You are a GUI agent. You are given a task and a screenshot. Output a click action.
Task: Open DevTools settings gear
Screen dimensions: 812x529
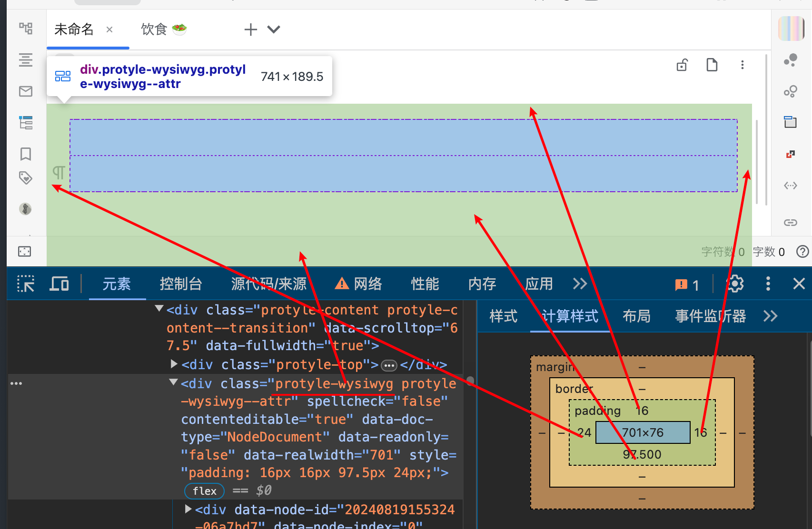pyautogui.click(x=735, y=284)
